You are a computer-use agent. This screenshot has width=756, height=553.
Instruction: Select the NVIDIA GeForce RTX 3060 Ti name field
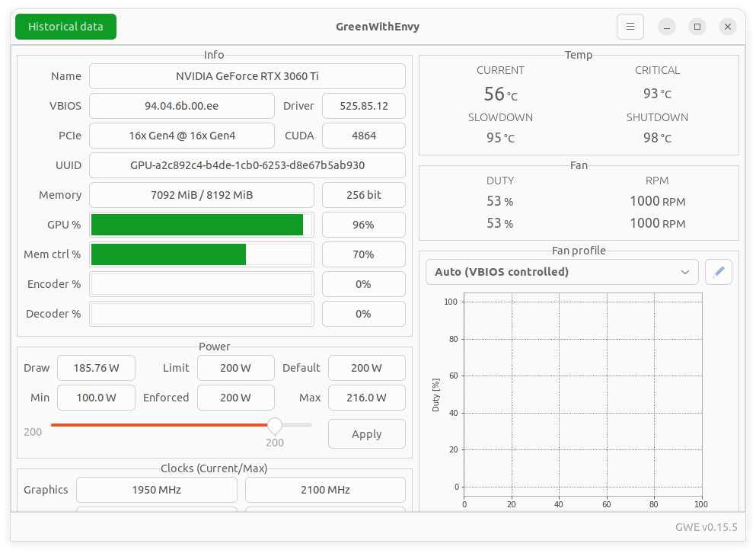247,76
